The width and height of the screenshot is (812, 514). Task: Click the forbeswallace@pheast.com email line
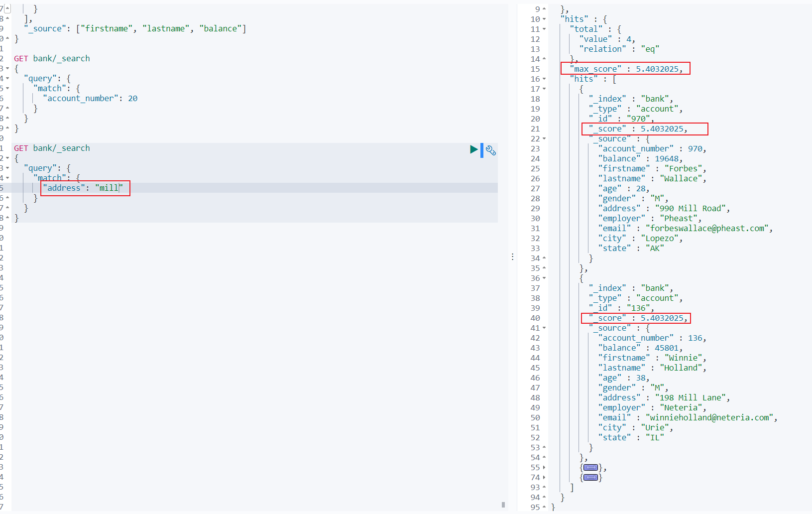click(686, 228)
